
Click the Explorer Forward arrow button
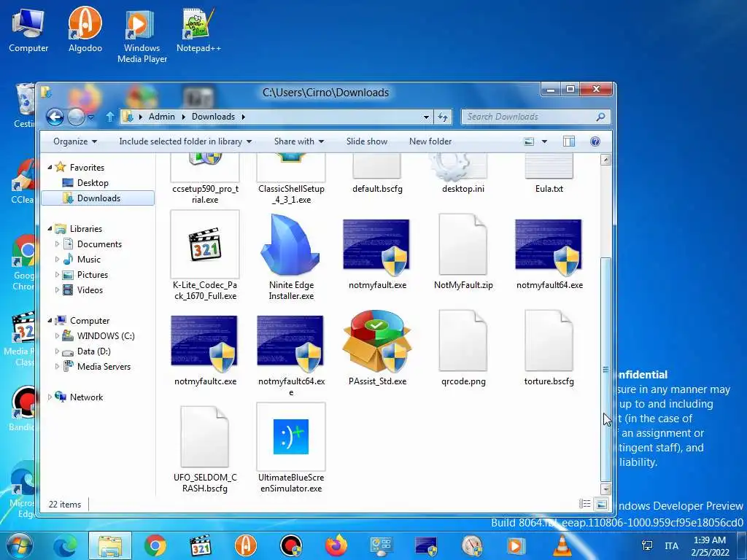click(76, 117)
